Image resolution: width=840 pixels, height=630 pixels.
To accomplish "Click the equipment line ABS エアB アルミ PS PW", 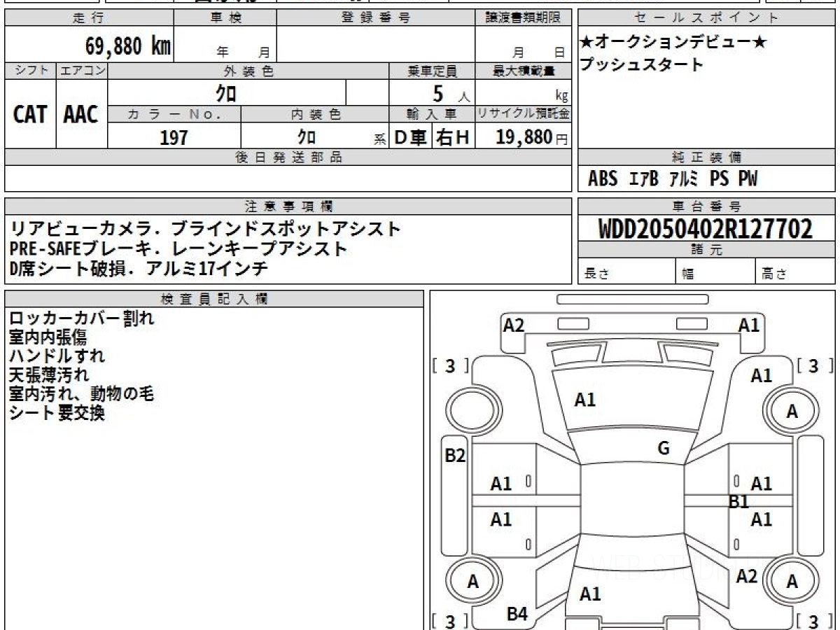I will (x=673, y=179).
